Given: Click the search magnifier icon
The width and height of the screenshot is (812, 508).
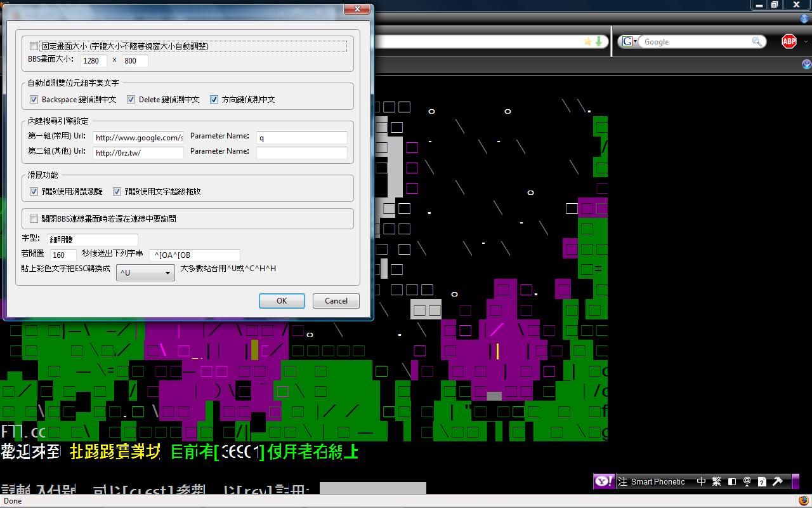Looking at the screenshot, I should point(757,41).
